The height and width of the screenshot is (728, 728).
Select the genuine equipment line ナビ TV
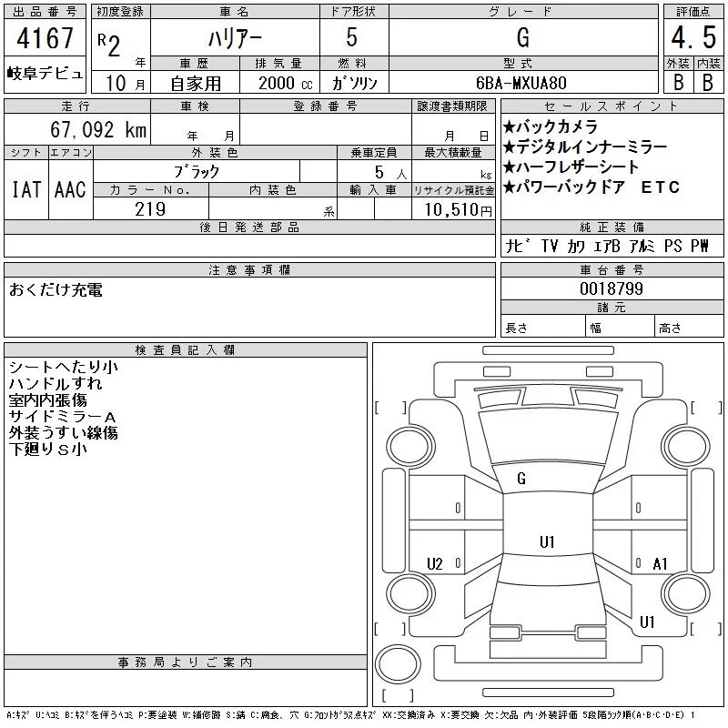[x=607, y=245]
